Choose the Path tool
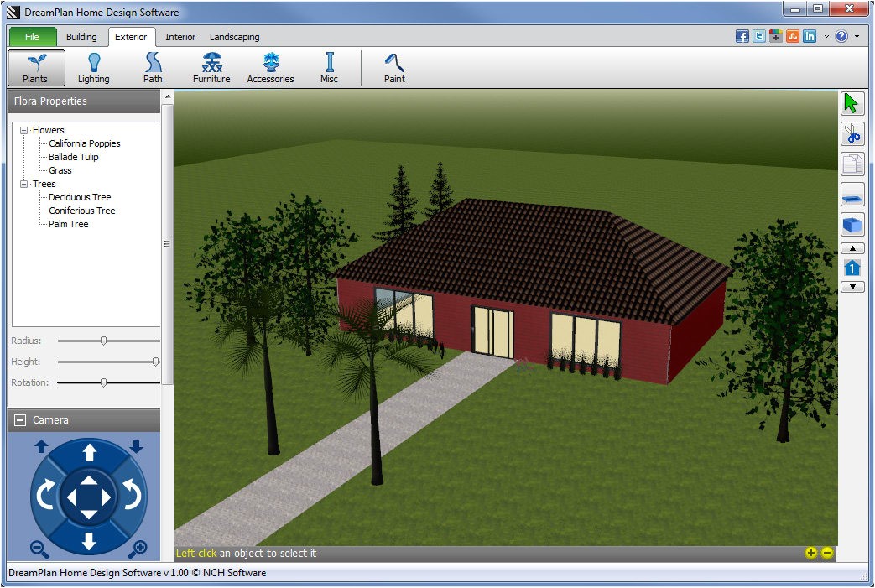Image resolution: width=875 pixels, height=588 pixels. click(x=153, y=68)
